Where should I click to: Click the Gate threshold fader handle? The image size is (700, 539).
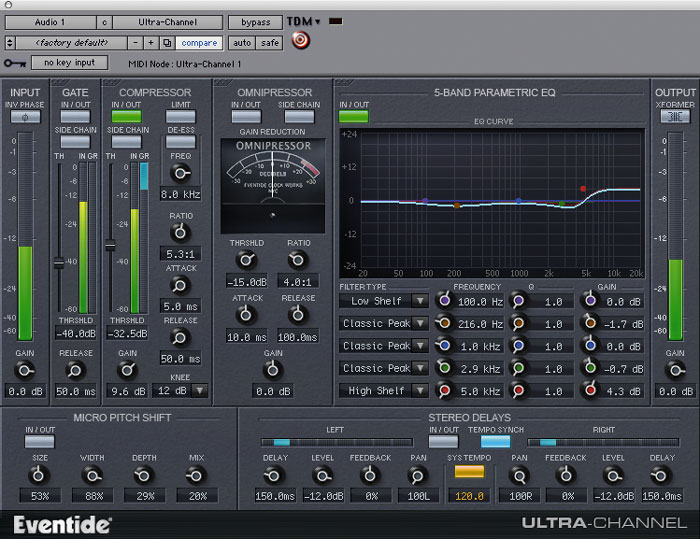pyautogui.click(x=60, y=262)
